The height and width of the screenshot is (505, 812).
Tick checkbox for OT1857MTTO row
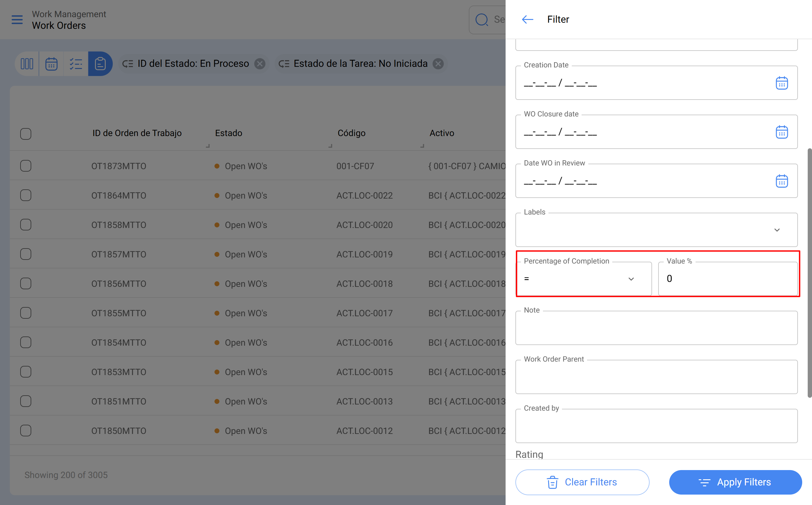[x=26, y=254]
